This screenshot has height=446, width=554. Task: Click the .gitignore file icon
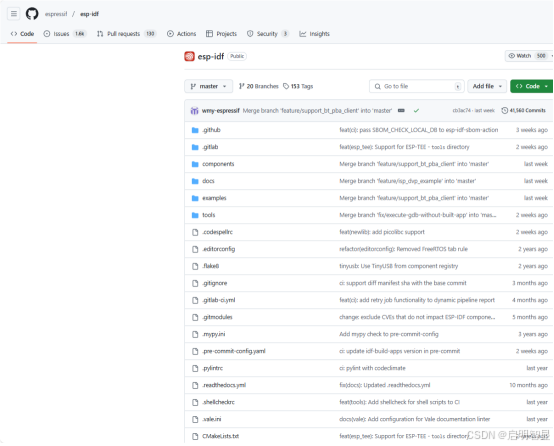point(195,283)
